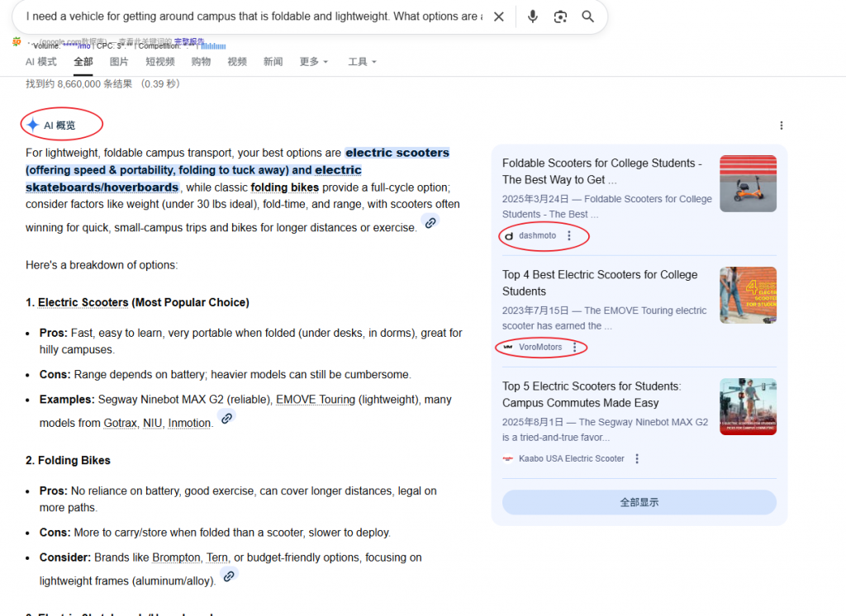This screenshot has width=846, height=616.
Task: Click source link icon after intro paragraph
Action: point(430,222)
